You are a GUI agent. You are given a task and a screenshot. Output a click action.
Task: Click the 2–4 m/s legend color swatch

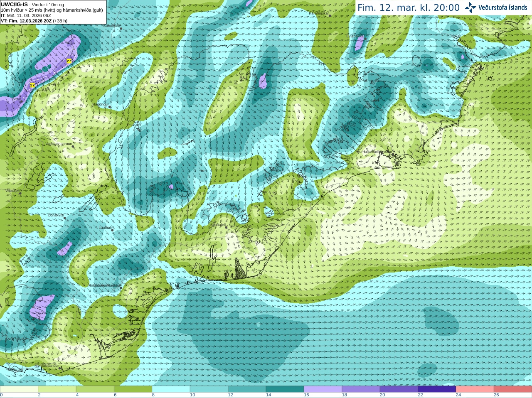pos(57,389)
